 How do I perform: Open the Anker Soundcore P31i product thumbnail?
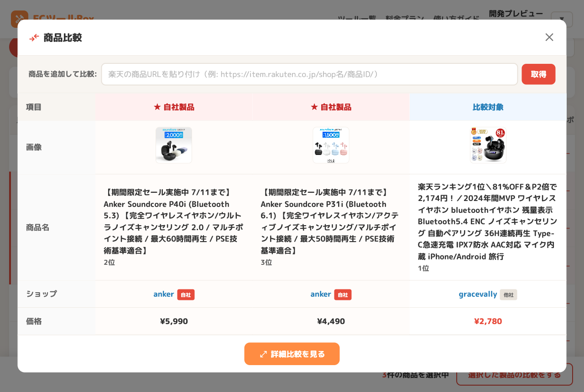click(x=331, y=145)
